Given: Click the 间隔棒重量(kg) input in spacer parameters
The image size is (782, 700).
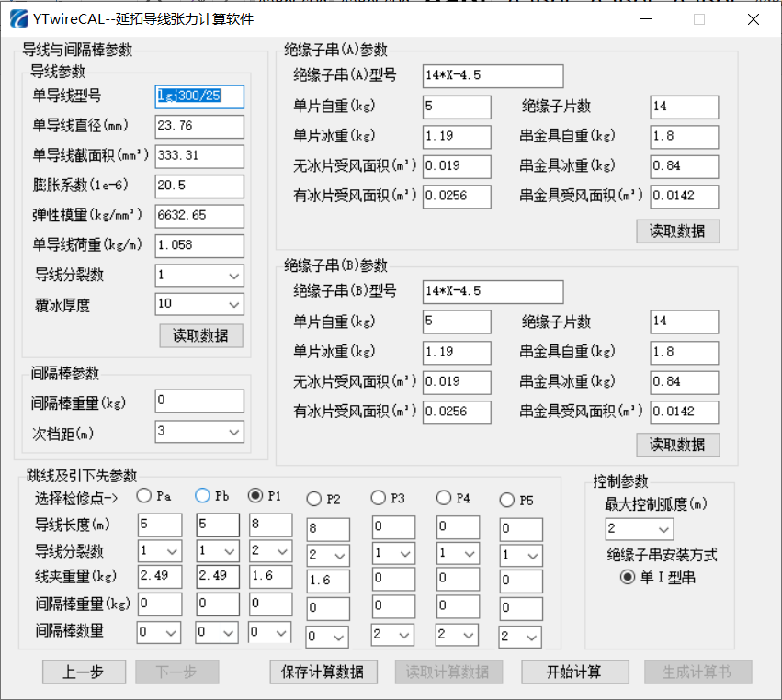Looking at the screenshot, I should coord(199,401).
